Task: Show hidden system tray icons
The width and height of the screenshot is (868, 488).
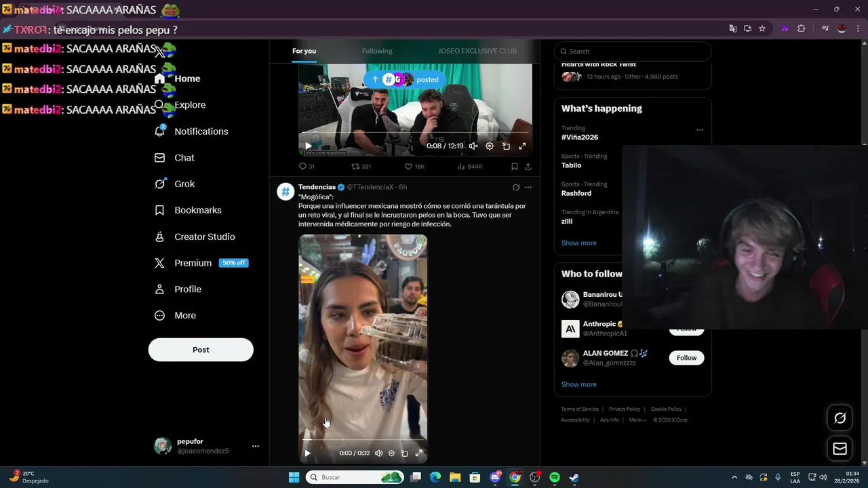Action: coord(734,477)
